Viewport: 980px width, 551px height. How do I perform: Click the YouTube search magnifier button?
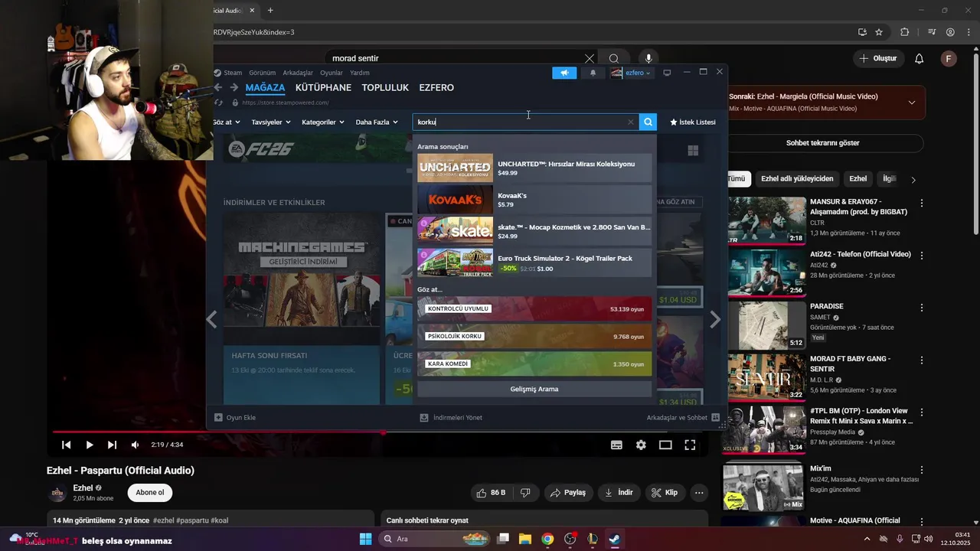(x=614, y=58)
